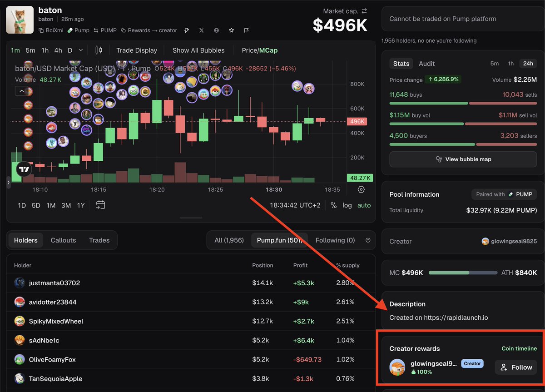Open the timezone 18:34:42 UTC+2 menu

click(x=295, y=205)
